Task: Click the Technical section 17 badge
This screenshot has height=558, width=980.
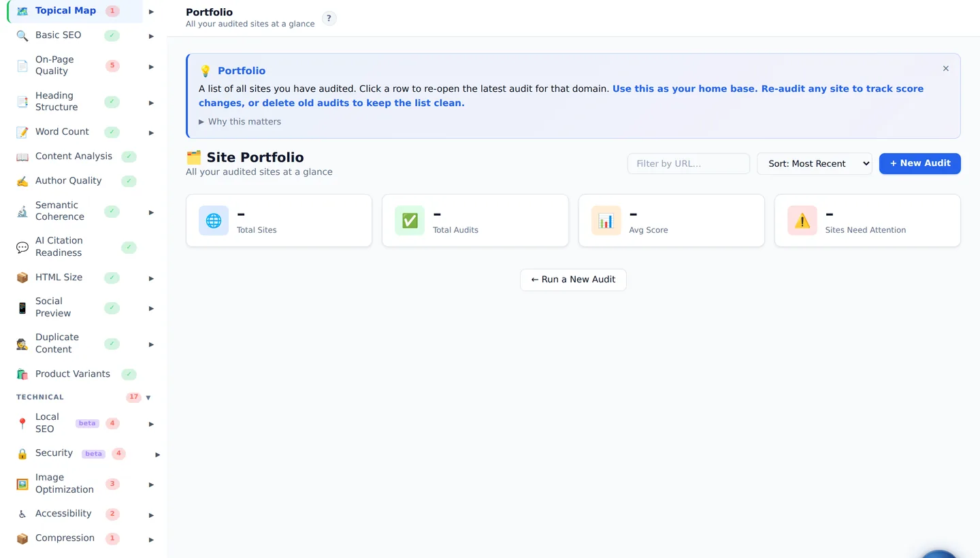Action: 133,397
